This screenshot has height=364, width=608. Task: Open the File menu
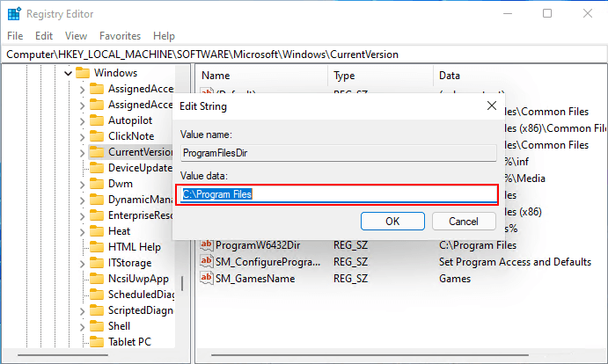[x=15, y=36]
